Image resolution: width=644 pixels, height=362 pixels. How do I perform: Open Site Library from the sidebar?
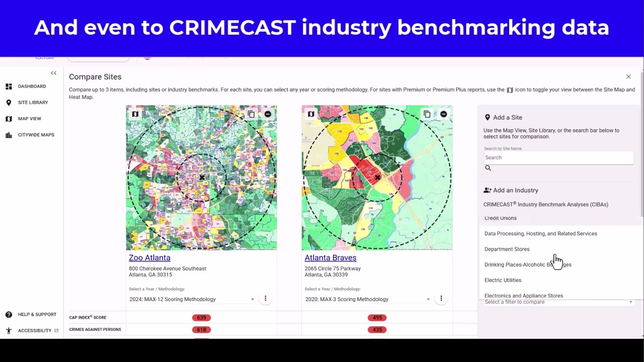(33, 103)
